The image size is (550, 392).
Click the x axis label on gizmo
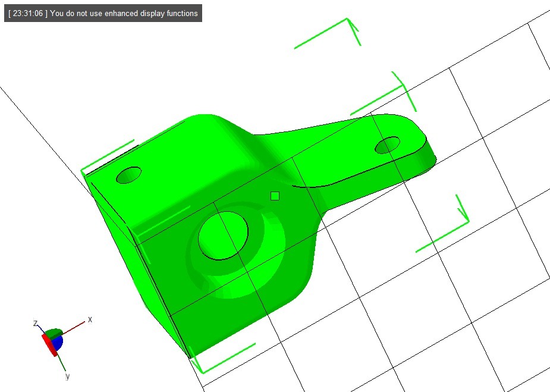click(x=90, y=319)
